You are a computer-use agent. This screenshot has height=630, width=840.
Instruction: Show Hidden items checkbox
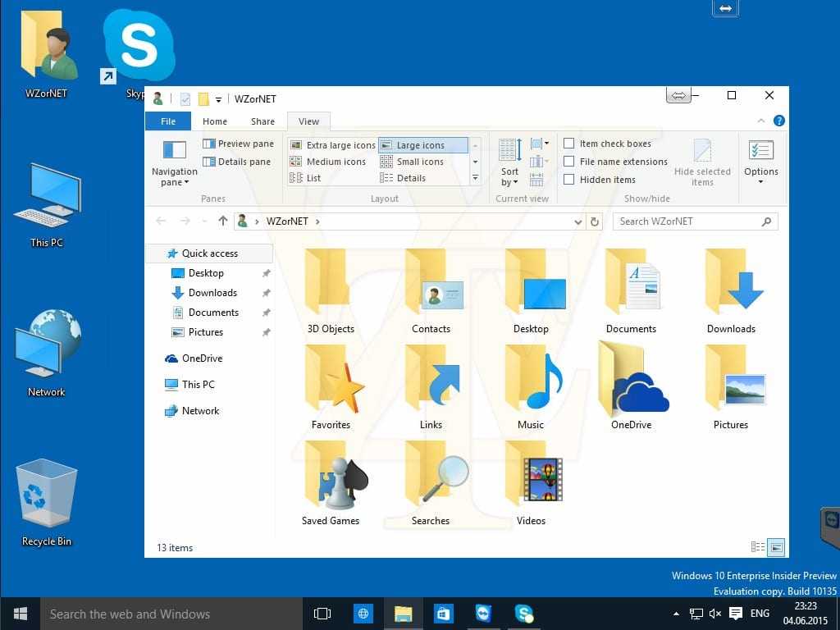coord(568,180)
